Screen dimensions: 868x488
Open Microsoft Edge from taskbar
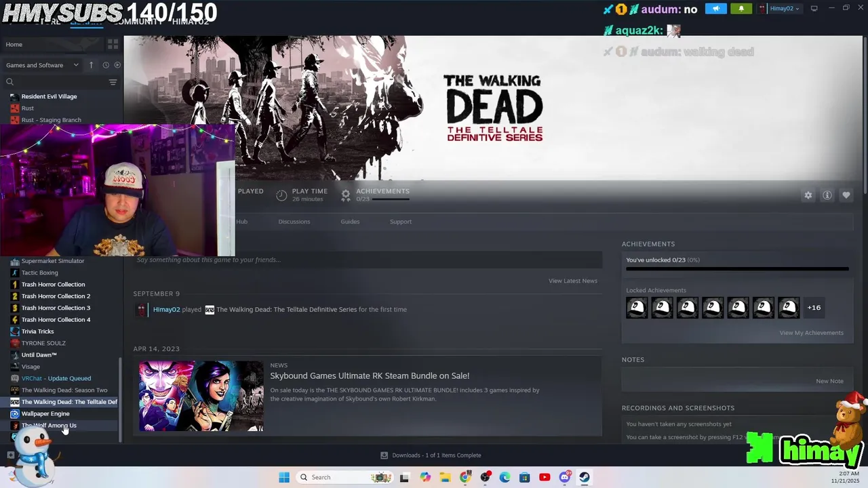505,477
